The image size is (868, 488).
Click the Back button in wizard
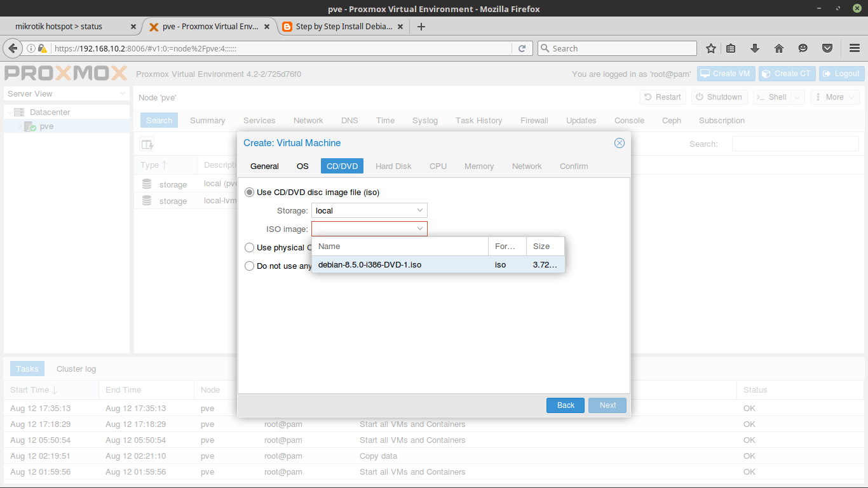click(566, 405)
